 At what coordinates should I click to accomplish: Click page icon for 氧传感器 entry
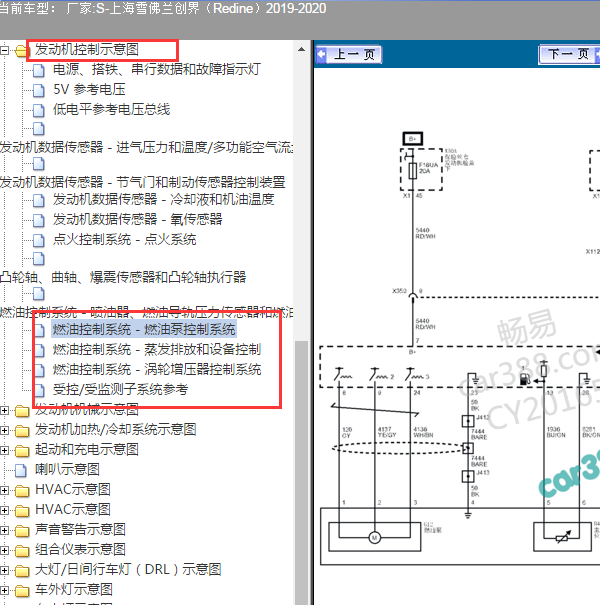pyautogui.click(x=38, y=220)
